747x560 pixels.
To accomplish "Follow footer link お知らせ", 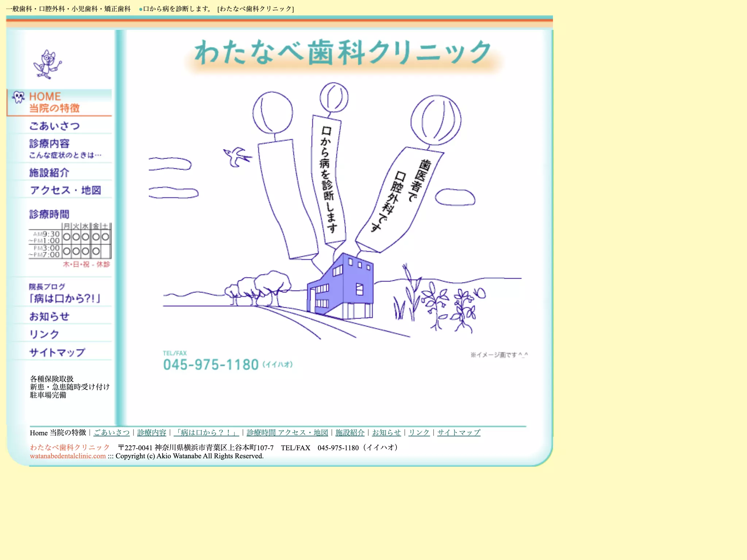I will pyautogui.click(x=386, y=433).
